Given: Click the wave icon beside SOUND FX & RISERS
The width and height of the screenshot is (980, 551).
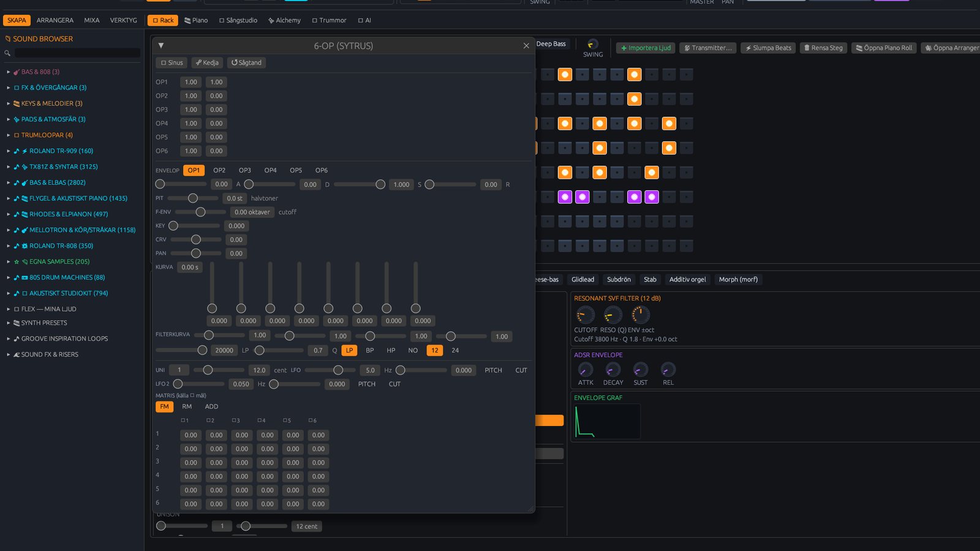Looking at the screenshot, I should coord(17,354).
